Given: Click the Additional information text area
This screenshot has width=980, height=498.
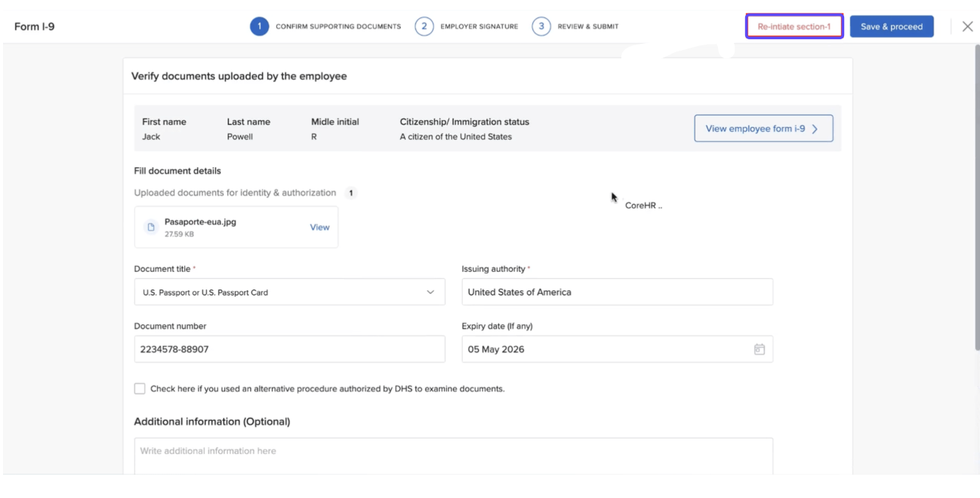Looking at the screenshot, I should [x=453, y=456].
